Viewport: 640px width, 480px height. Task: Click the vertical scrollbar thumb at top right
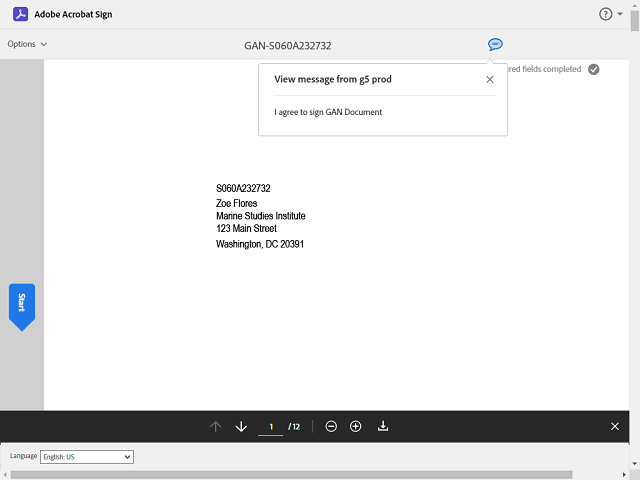[x=635, y=20]
